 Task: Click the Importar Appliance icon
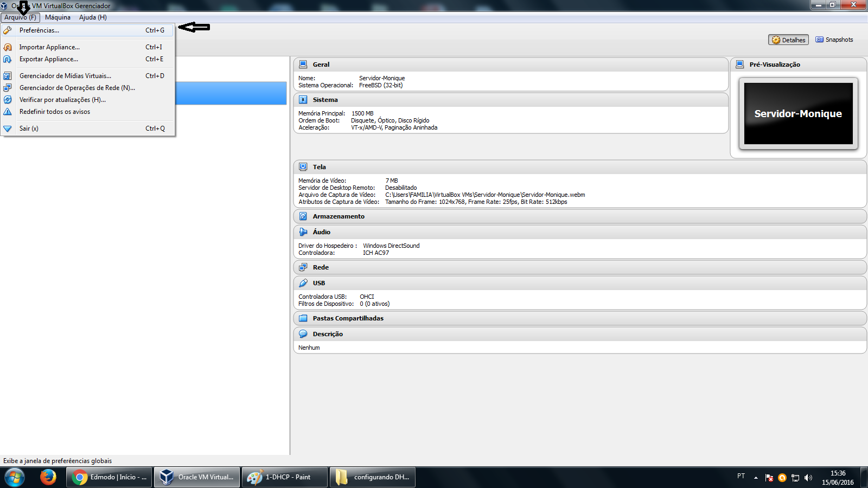pyautogui.click(x=8, y=47)
